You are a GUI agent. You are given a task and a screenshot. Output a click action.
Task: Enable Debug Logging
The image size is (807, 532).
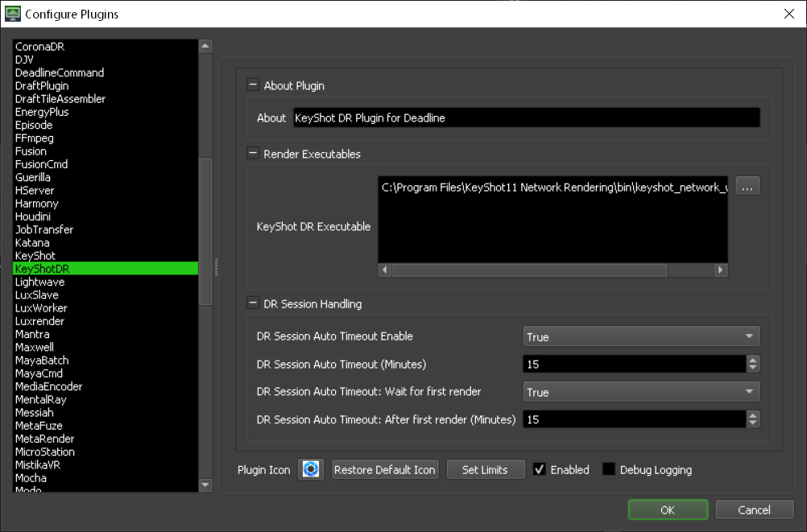click(x=609, y=469)
